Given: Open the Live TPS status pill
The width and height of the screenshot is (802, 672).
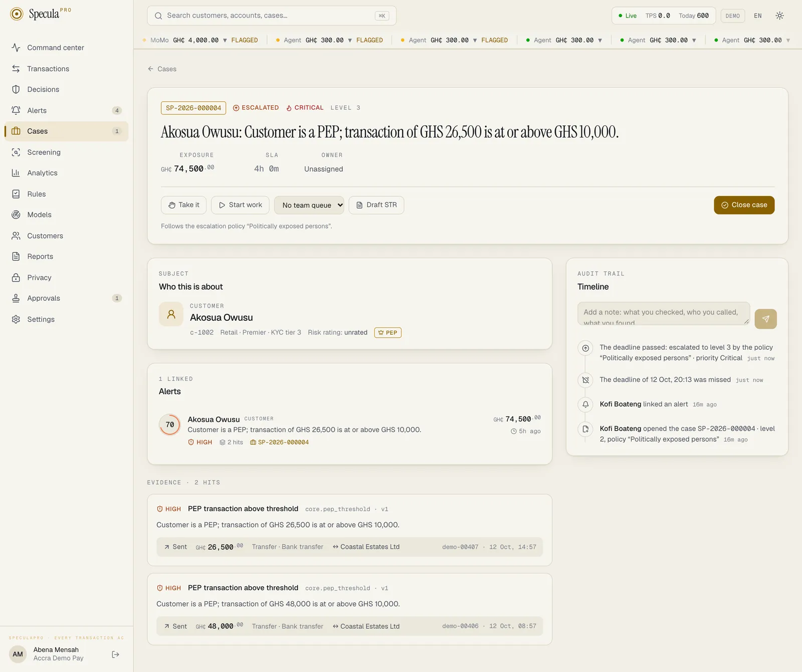Looking at the screenshot, I should pyautogui.click(x=664, y=16).
